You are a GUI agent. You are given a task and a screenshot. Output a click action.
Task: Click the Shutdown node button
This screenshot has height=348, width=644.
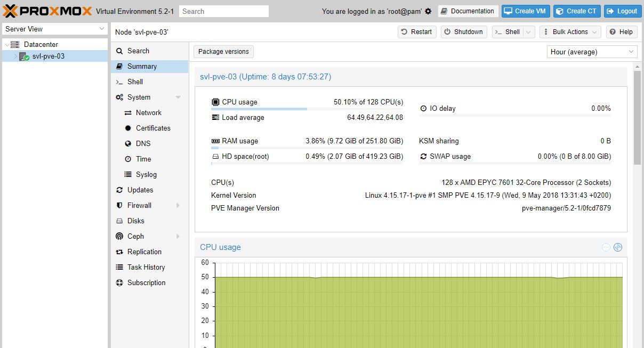tap(464, 32)
